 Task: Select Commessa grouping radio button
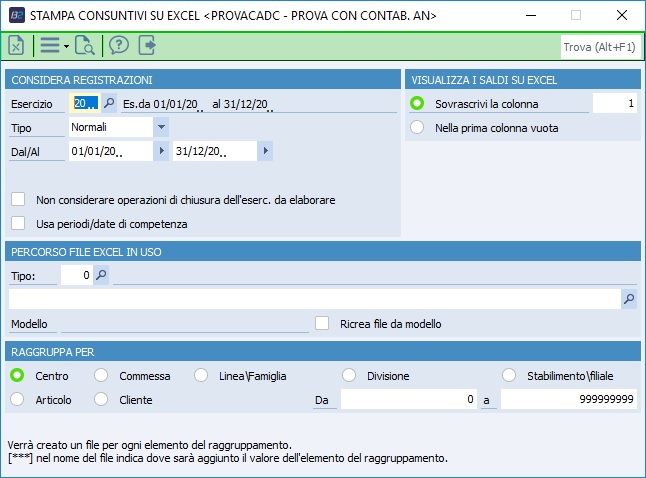101,376
